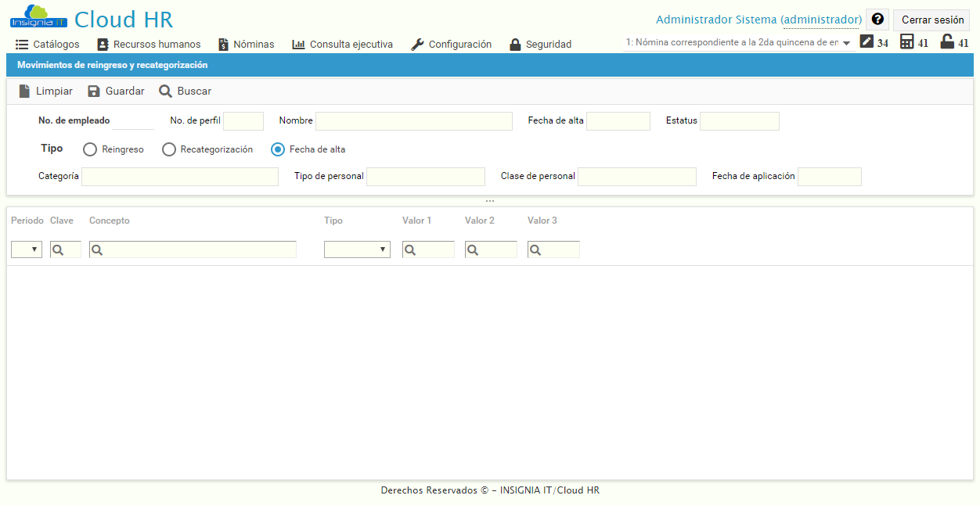Click the Buscar magnifier icon
This screenshot has height=506, width=980.
point(164,91)
